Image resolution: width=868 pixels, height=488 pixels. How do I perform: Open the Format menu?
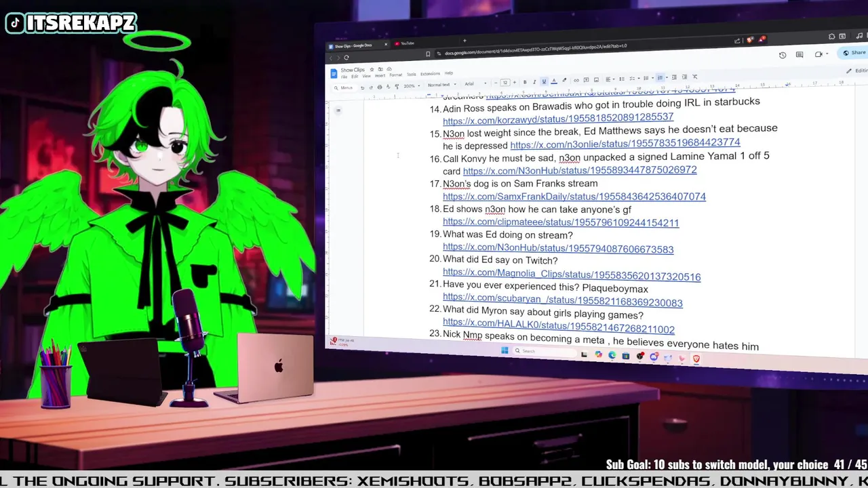pyautogui.click(x=396, y=75)
